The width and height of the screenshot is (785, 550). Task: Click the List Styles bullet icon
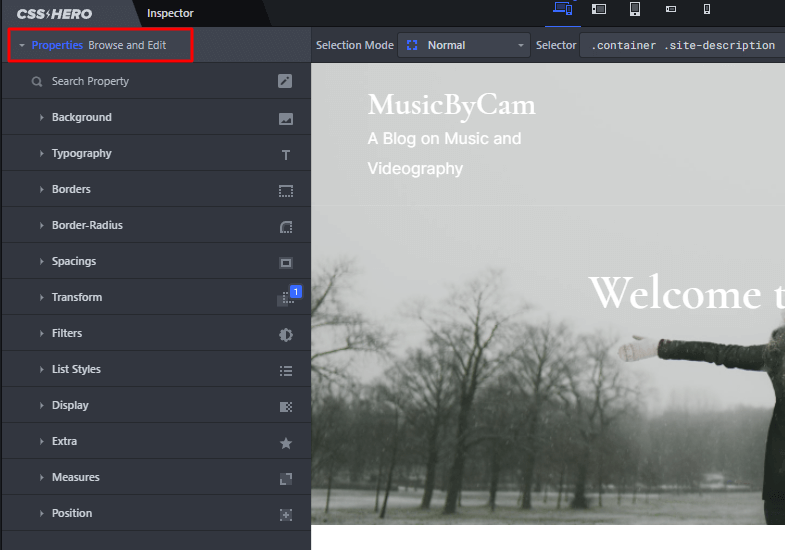coord(286,371)
